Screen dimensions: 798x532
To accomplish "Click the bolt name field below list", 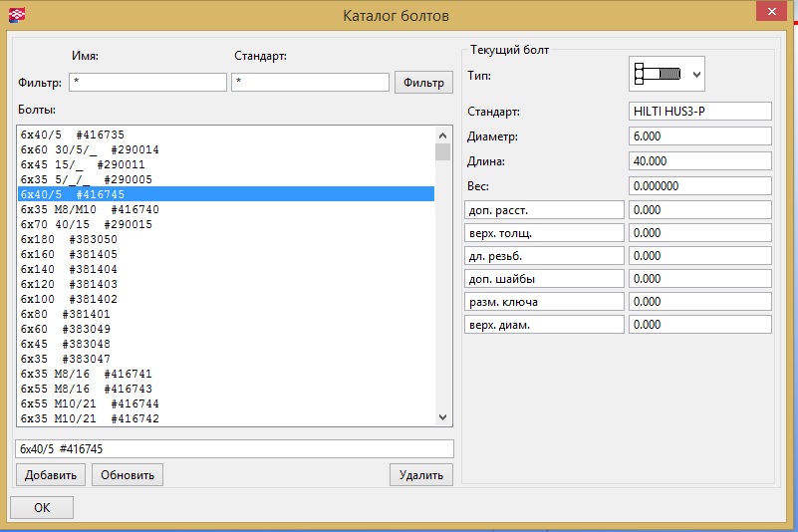I will coord(234,449).
